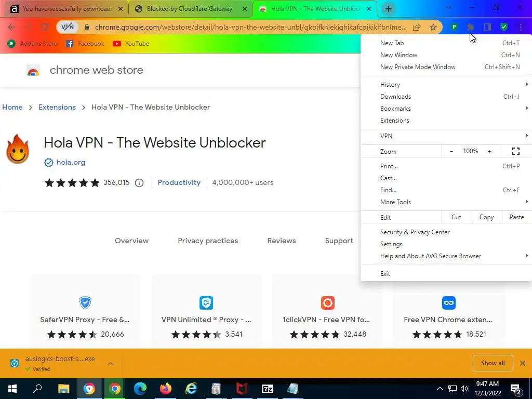Choose Find from the menu
Viewport: 532px width, 399px height.
pos(446,190)
